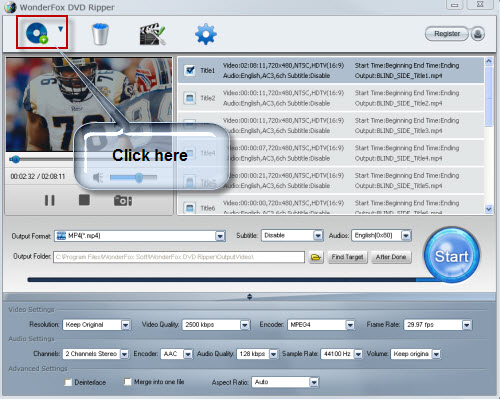Select the Output:BLIND_SIDE_Title5.mp4 entry

pyautogui.click(x=398, y=186)
